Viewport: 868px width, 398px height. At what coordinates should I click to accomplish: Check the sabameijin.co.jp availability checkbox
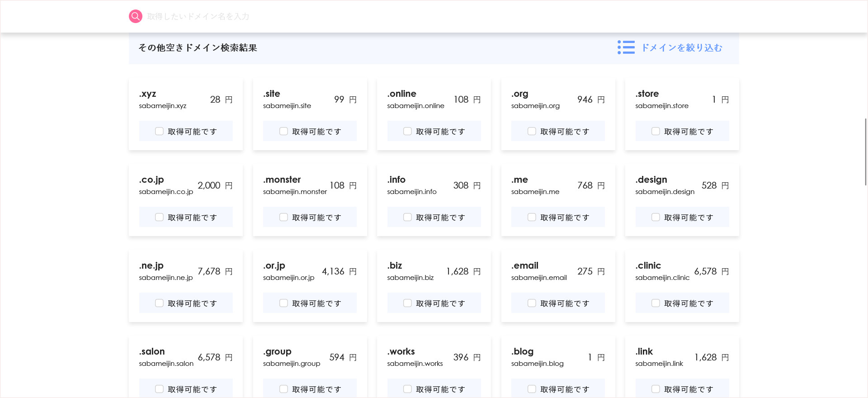pyautogui.click(x=159, y=217)
